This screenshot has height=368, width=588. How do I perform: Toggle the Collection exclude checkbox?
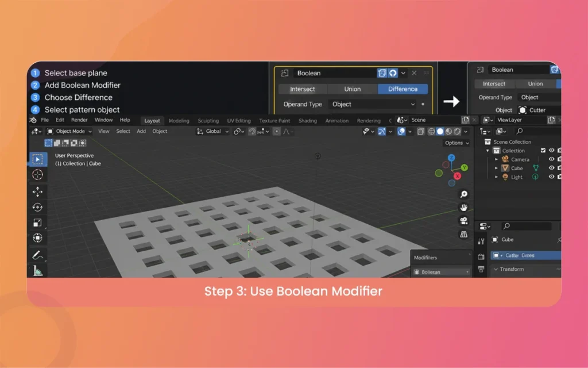[543, 151]
